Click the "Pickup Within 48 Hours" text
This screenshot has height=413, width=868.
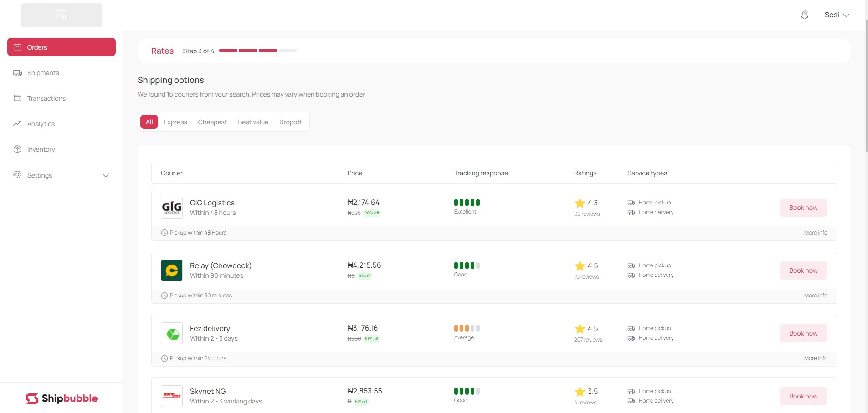point(198,233)
